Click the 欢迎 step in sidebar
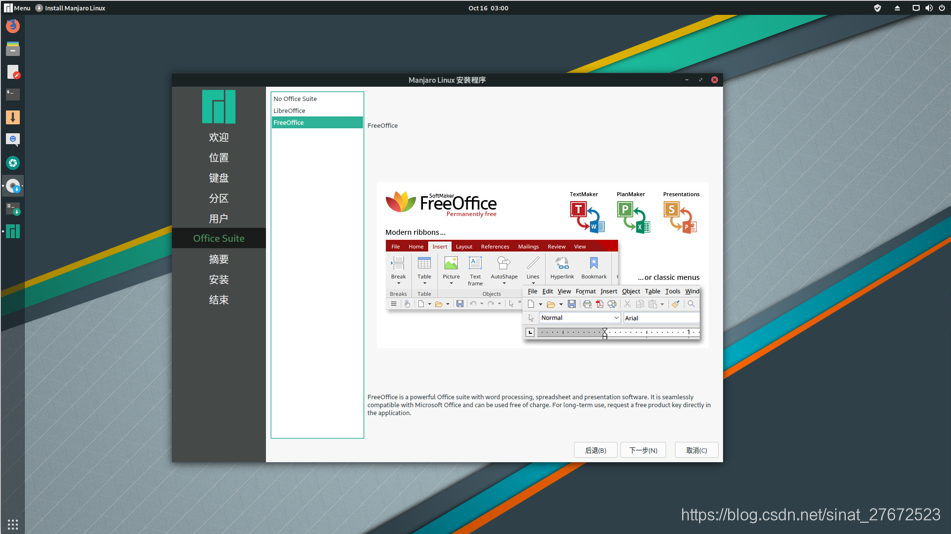The image size is (951, 534). point(219,137)
